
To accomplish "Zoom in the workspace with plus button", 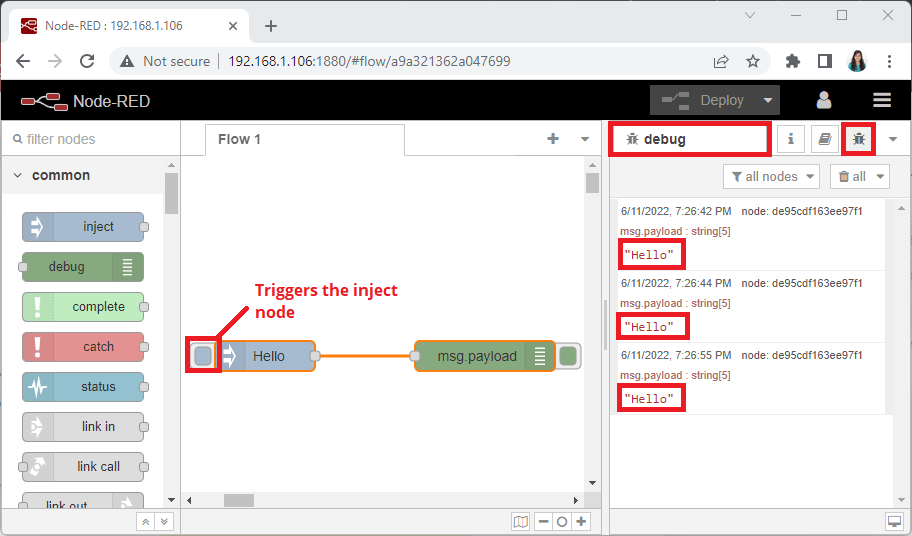I will [x=581, y=521].
